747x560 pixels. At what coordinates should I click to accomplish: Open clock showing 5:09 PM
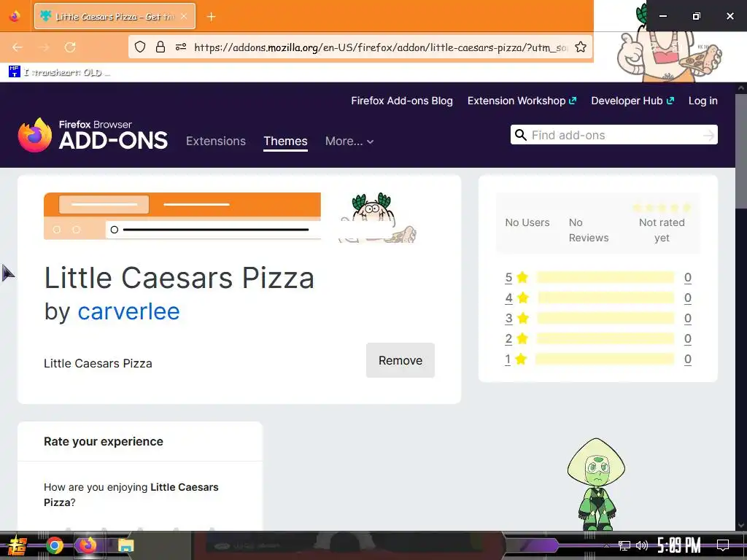(x=678, y=545)
